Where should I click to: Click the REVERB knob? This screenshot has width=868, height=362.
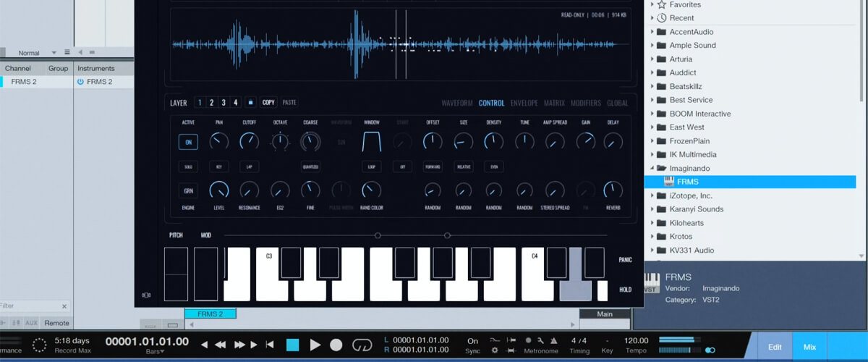[x=613, y=190]
